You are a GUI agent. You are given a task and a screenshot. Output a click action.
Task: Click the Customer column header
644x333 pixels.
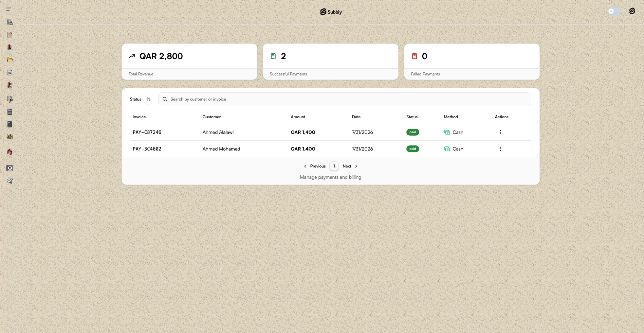point(211,117)
